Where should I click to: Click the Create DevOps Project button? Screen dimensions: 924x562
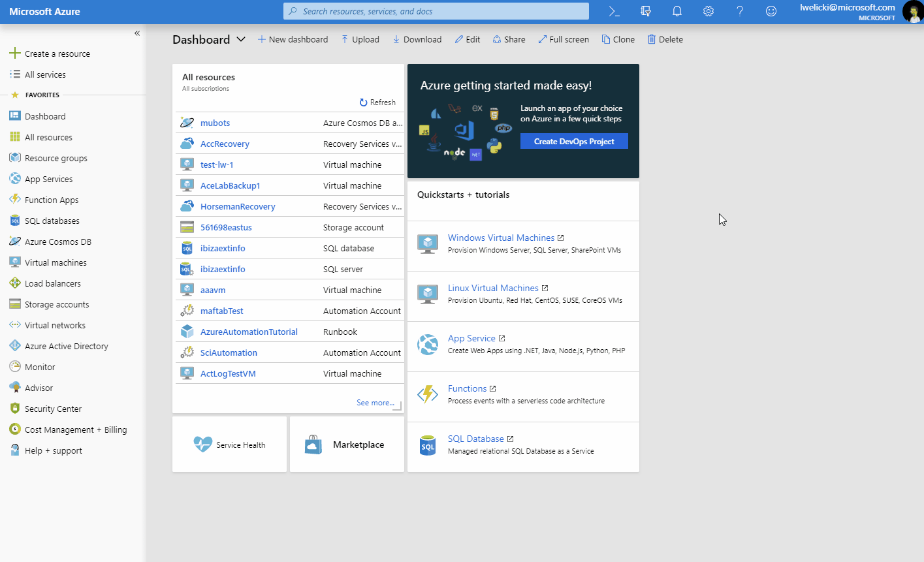point(573,140)
